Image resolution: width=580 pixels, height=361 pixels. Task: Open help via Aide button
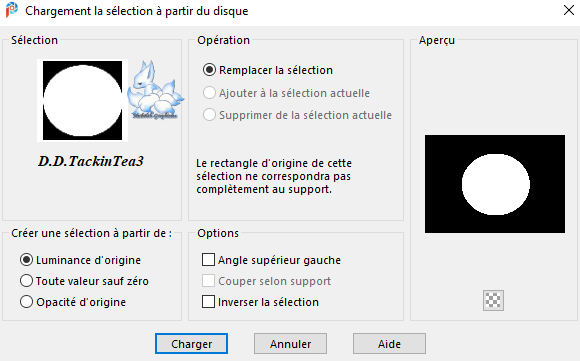(389, 344)
